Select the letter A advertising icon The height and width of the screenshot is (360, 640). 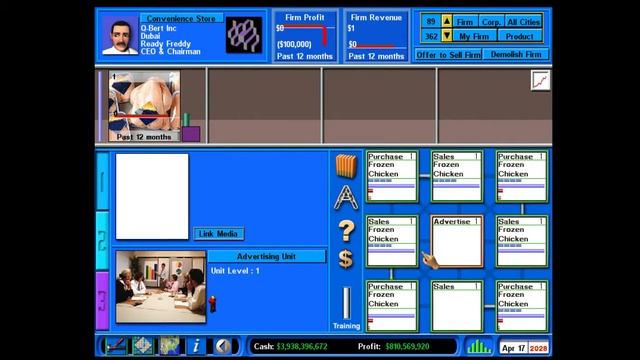coord(346,198)
